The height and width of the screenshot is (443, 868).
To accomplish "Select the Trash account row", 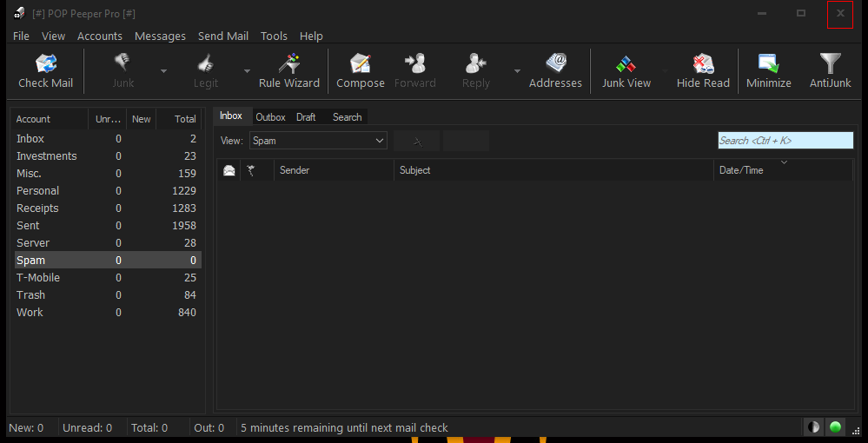I will pos(106,294).
